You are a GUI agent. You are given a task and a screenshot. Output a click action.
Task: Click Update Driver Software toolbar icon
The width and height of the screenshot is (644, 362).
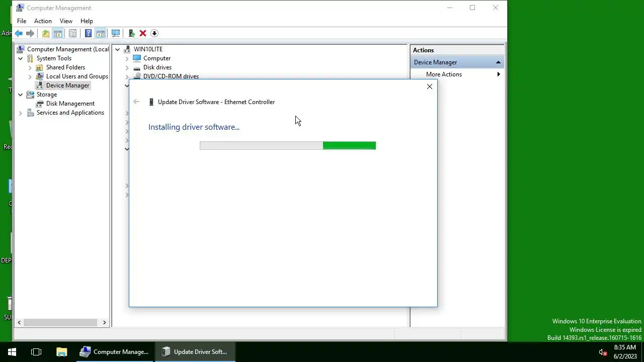pos(131,33)
